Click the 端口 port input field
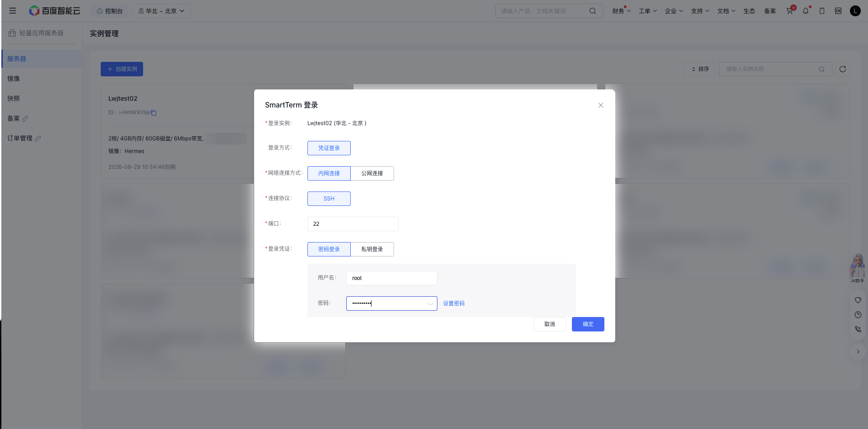 353,224
